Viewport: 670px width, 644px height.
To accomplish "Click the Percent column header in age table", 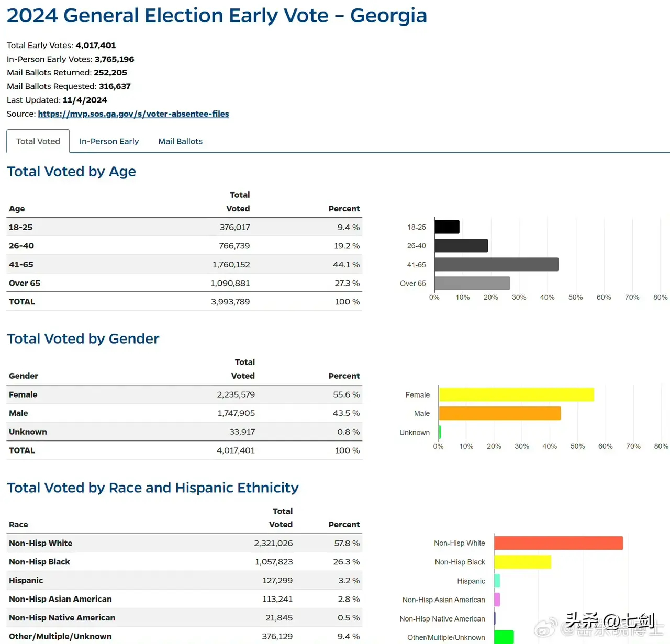I will point(344,208).
